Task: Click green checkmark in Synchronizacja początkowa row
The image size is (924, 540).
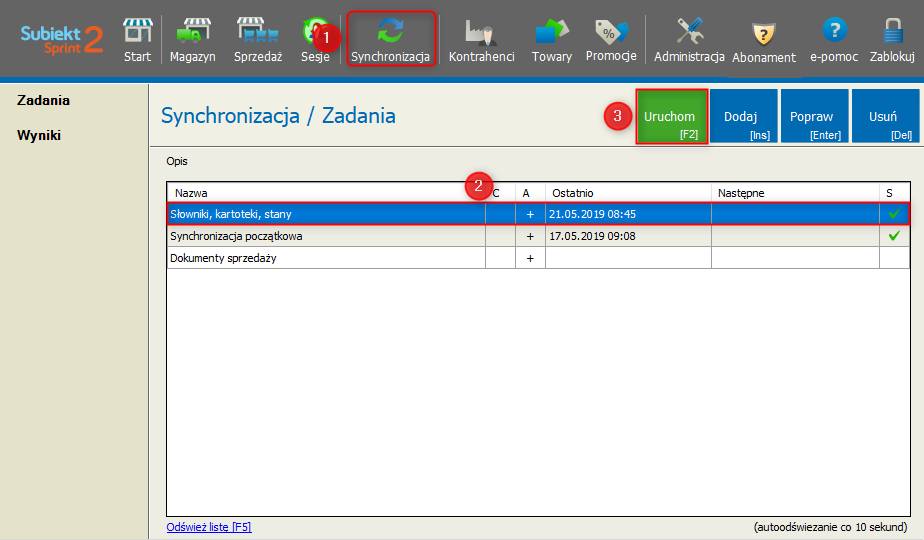Action: point(894,235)
